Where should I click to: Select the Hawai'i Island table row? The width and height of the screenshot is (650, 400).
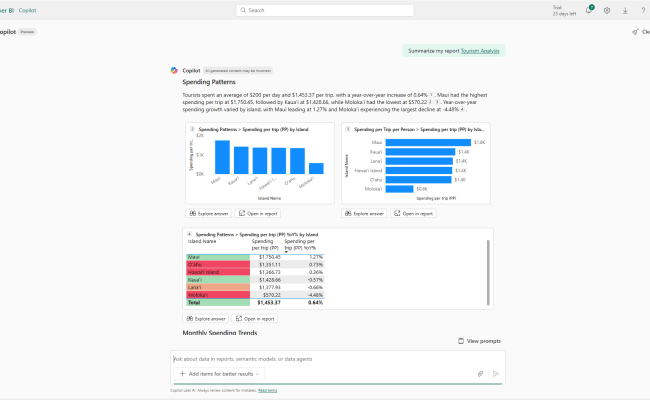[x=255, y=272]
